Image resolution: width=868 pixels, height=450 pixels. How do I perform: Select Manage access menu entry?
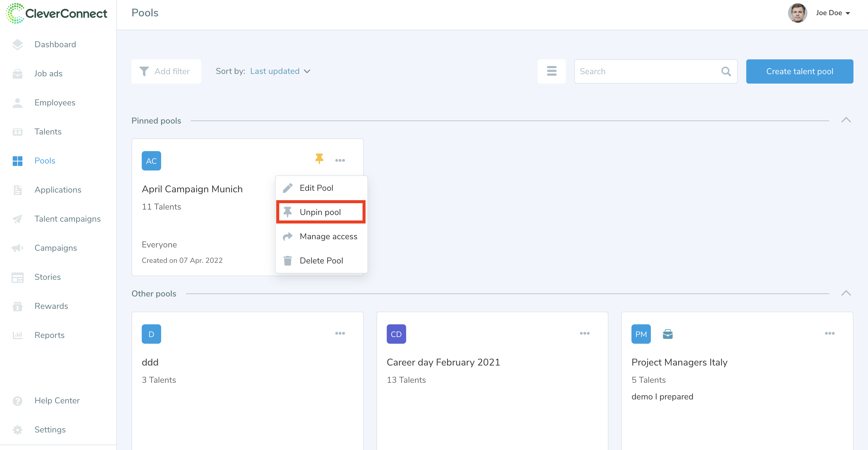328,236
